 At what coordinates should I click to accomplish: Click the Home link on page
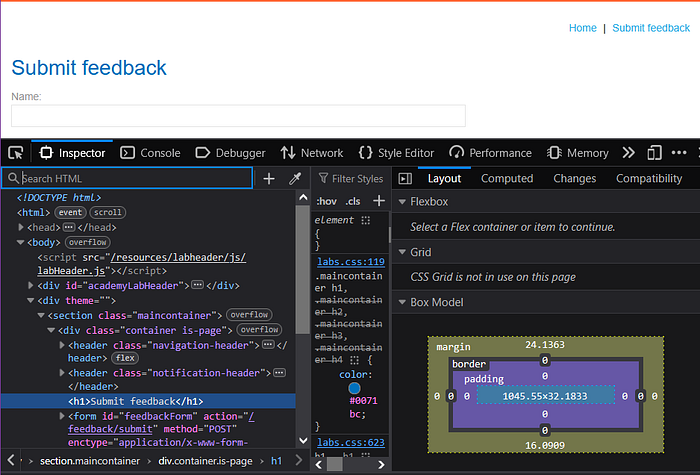tap(583, 28)
